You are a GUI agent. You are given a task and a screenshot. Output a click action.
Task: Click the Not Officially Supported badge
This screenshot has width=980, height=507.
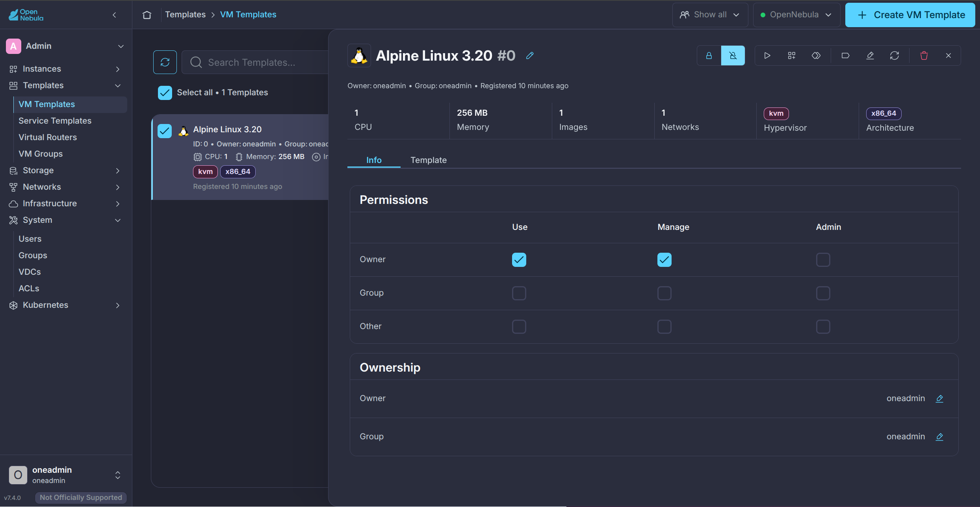pos(81,498)
